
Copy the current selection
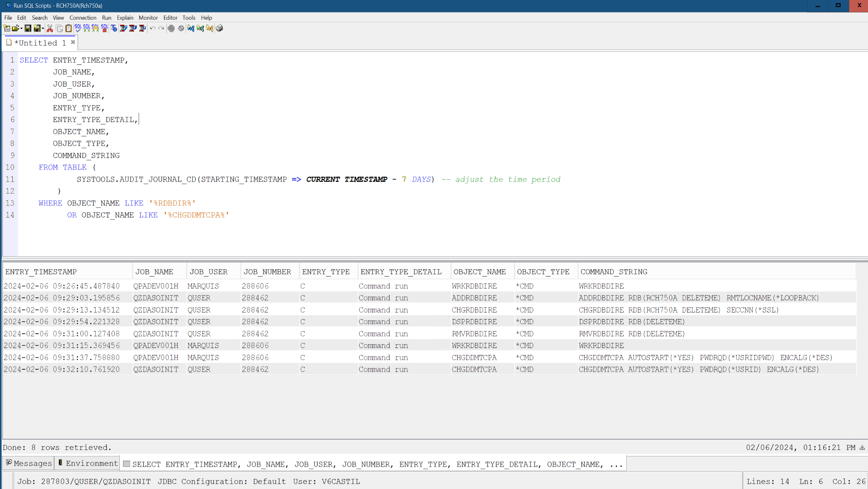point(59,28)
